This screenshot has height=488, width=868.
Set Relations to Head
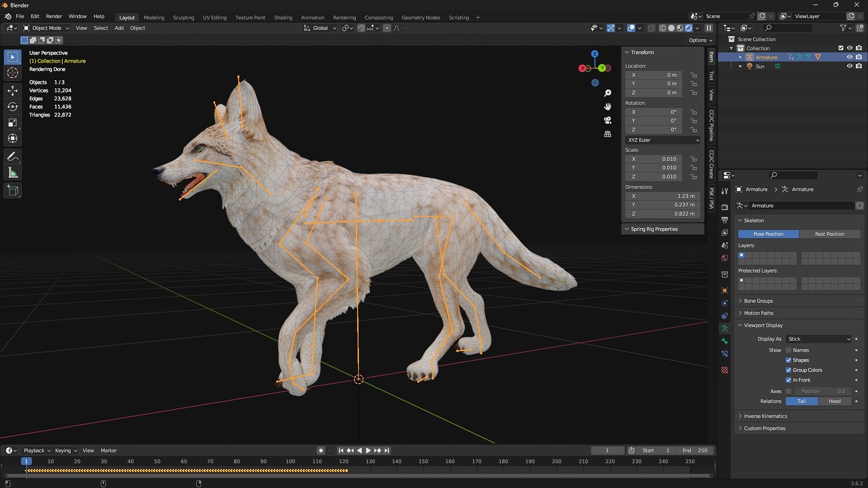coord(834,401)
